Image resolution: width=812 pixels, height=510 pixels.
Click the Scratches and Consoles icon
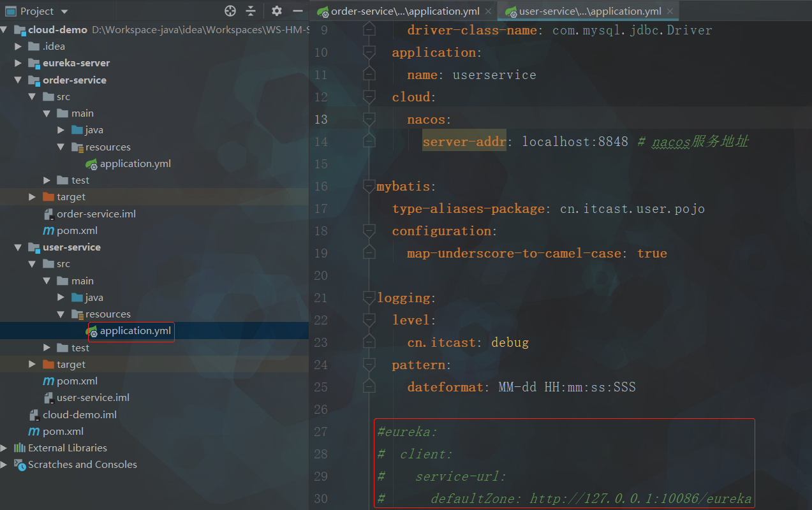[x=20, y=465]
